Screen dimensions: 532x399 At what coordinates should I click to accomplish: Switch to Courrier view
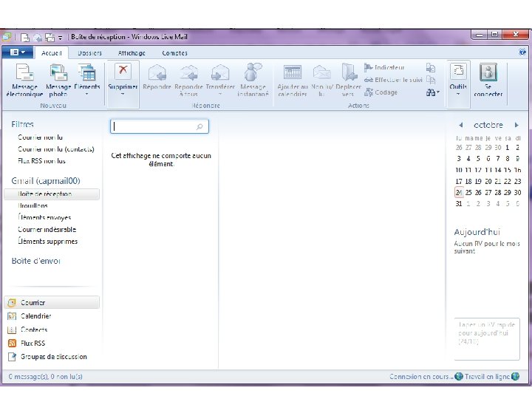click(x=52, y=302)
